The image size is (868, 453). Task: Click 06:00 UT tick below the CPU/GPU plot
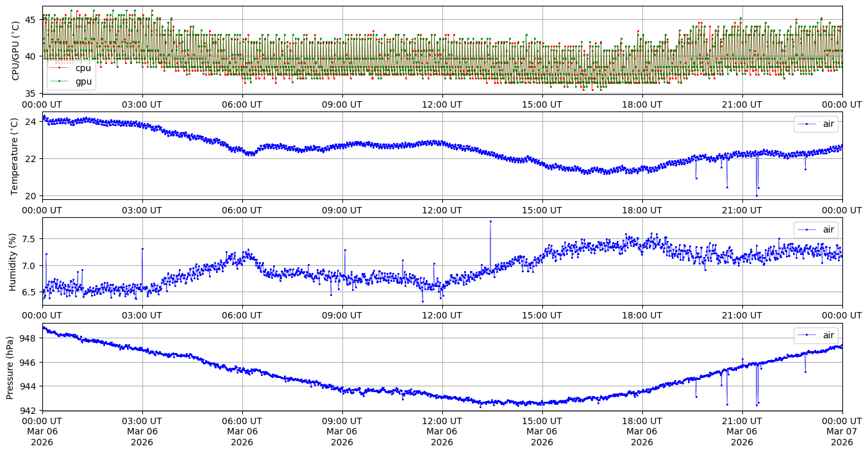[x=242, y=104]
